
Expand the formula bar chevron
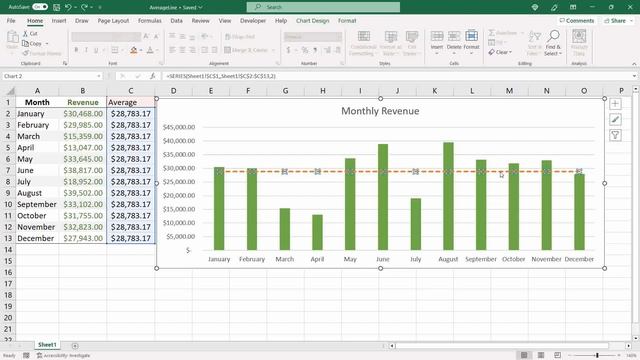tap(634, 76)
